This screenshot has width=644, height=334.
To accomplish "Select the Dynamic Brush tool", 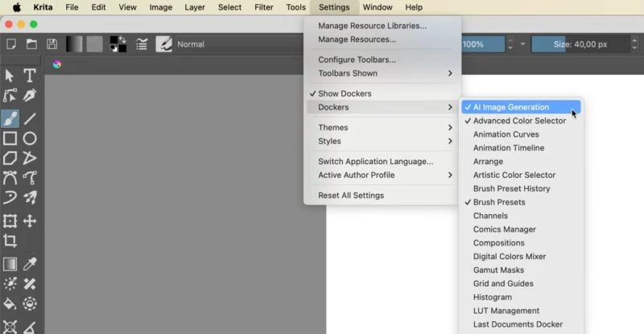I will [10, 198].
